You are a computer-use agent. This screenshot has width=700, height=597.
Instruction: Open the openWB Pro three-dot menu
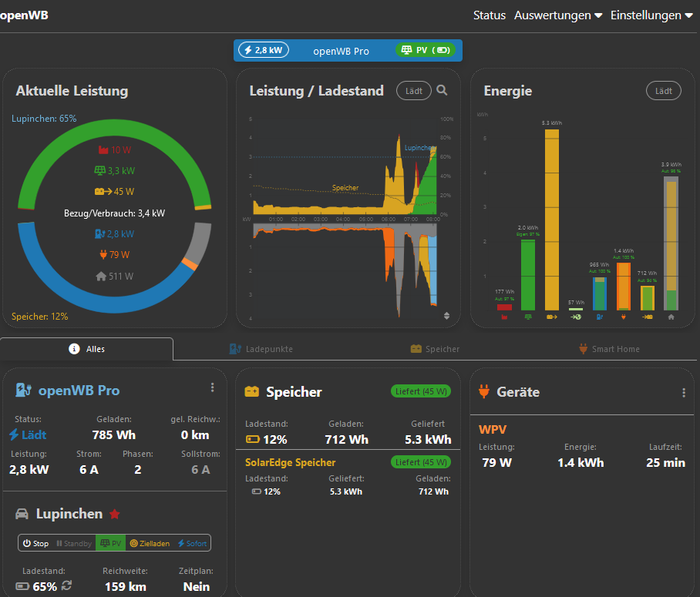pos(213,387)
